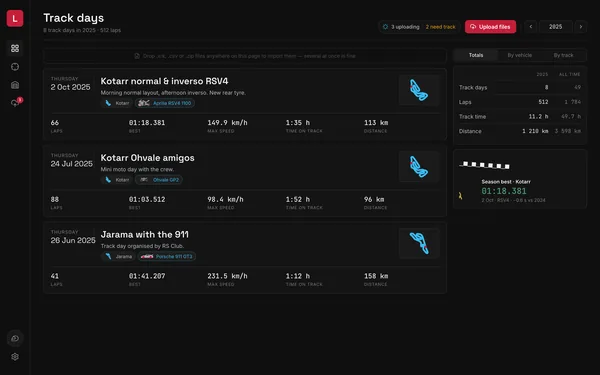The height and width of the screenshot is (375, 600).
Task: Click best lap 01:03.512
Action: (x=147, y=199)
